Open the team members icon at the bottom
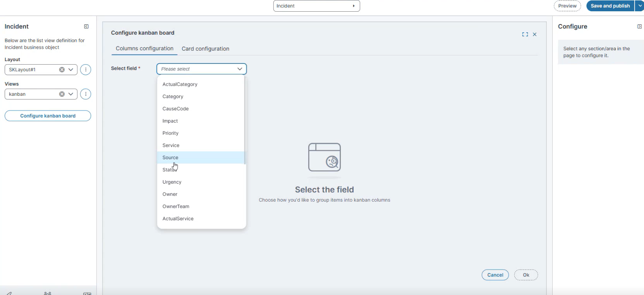This screenshot has height=295, width=644. click(47, 293)
